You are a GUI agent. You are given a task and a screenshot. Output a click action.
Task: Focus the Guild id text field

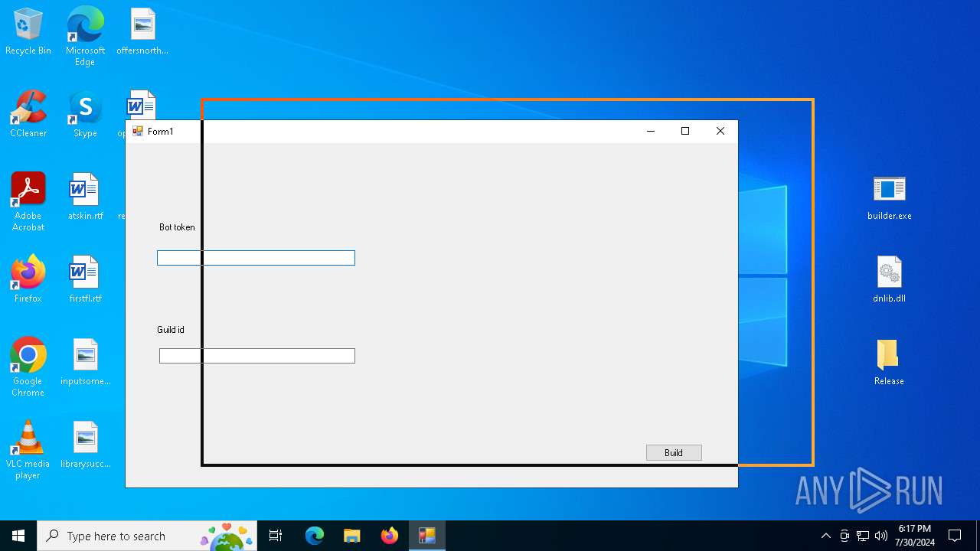coord(257,356)
